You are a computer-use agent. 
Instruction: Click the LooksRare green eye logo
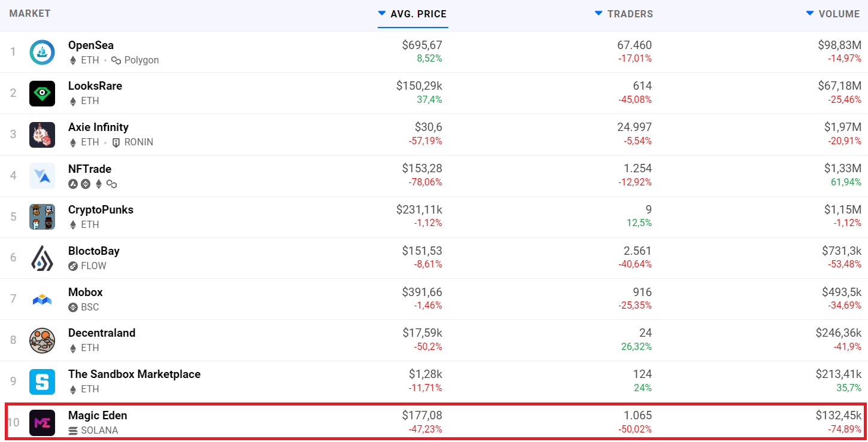coord(42,93)
